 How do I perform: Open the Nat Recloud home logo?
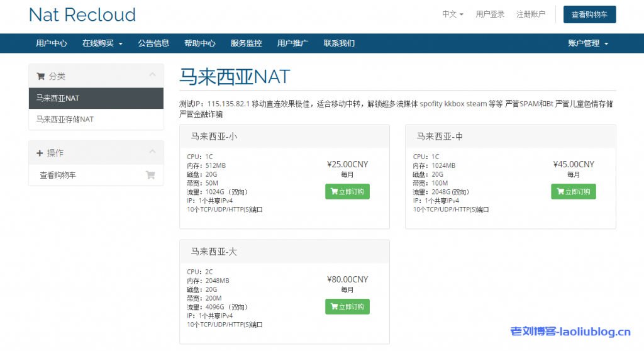[82, 15]
